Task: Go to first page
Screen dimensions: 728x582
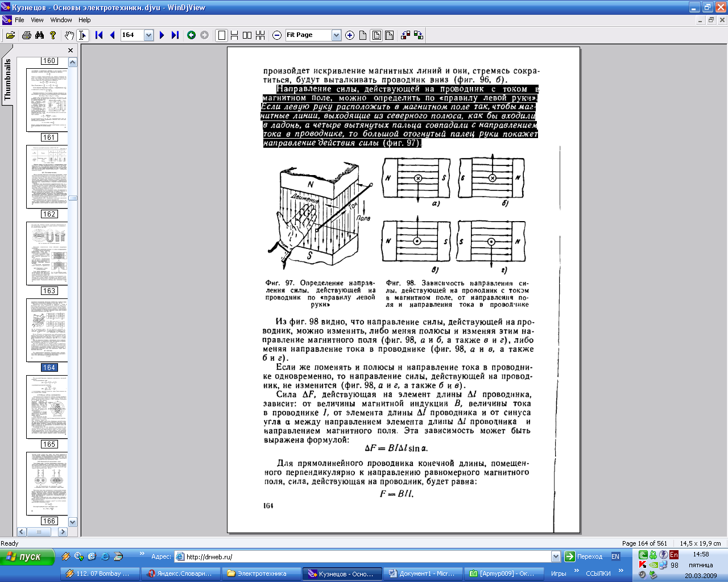Action: click(x=99, y=35)
